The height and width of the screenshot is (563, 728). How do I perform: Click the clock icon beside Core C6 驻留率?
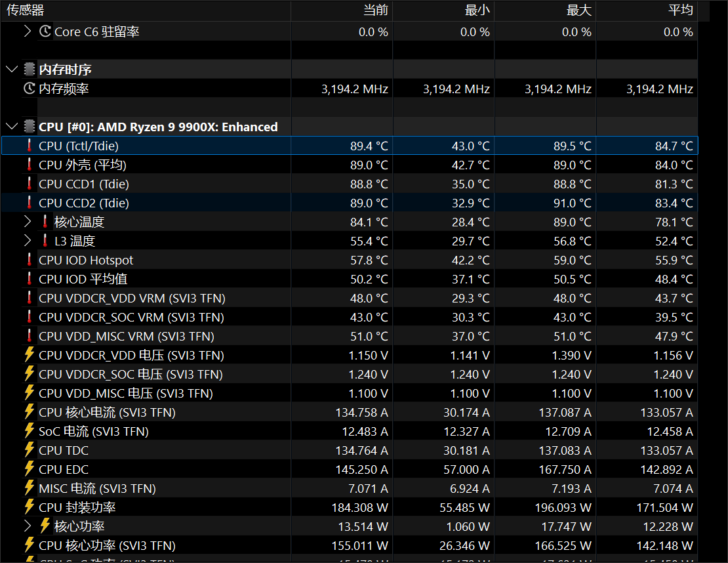[45, 31]
